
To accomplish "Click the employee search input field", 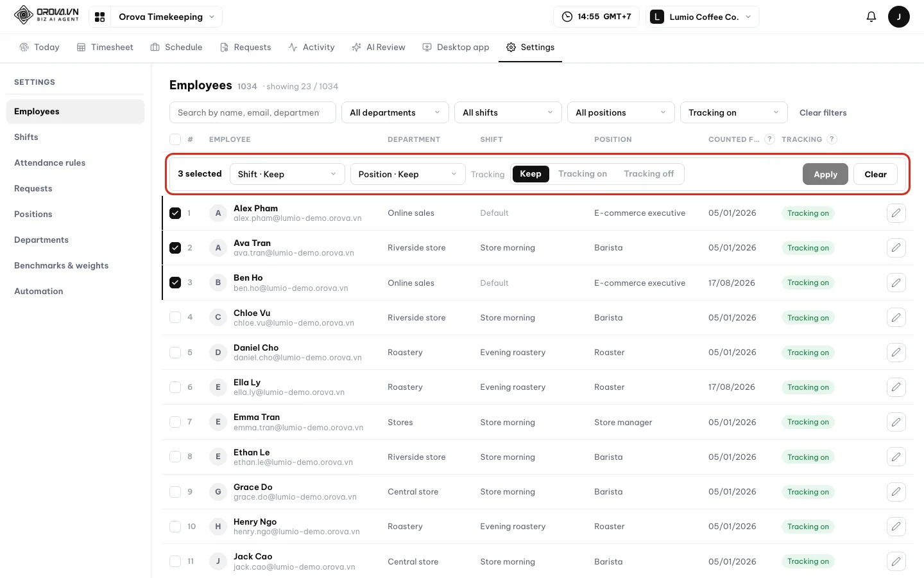I will click(253, 112).
